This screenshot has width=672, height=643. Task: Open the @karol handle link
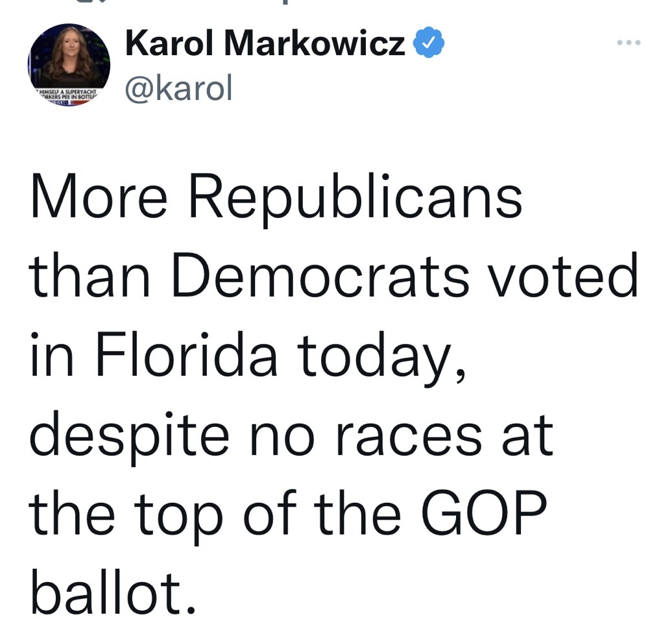(x=178, y=88)
